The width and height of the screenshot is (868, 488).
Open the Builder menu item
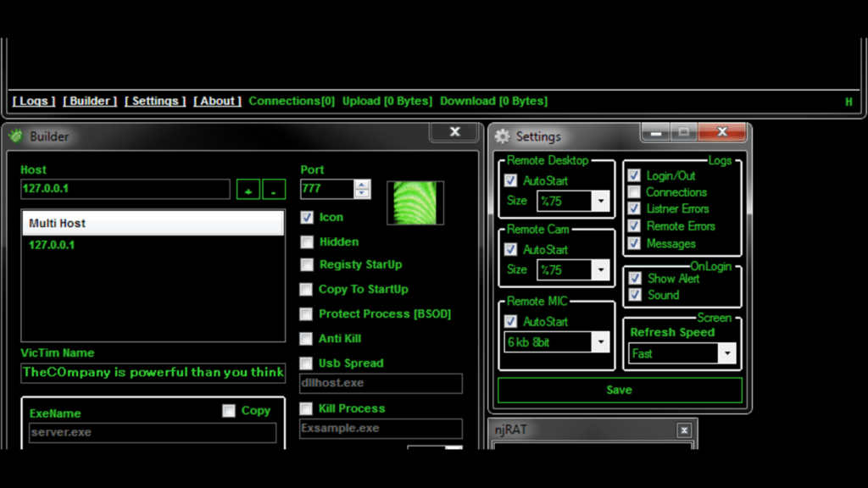point(90,102)
